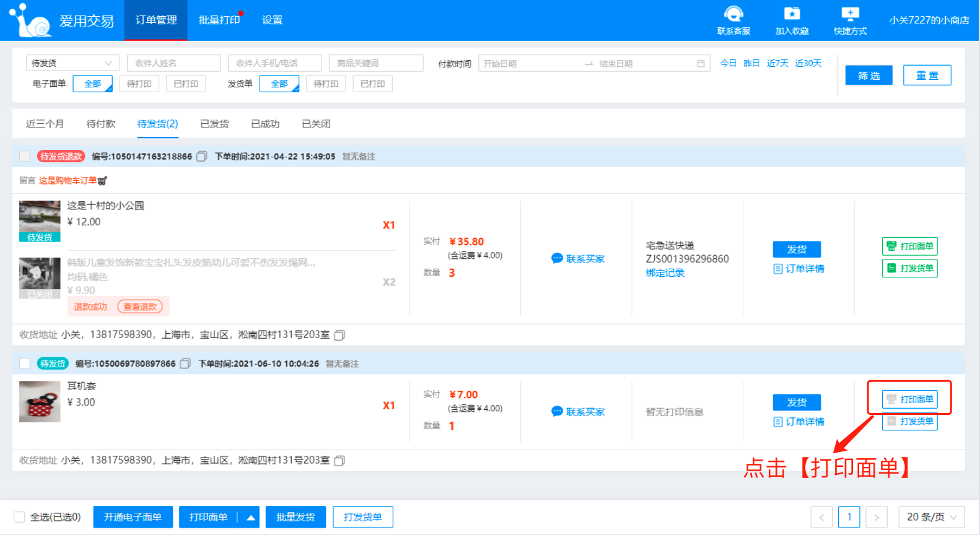The image size is (980, 535).
Task: Go to previous page arrow
Action: [x=821, y=517]
